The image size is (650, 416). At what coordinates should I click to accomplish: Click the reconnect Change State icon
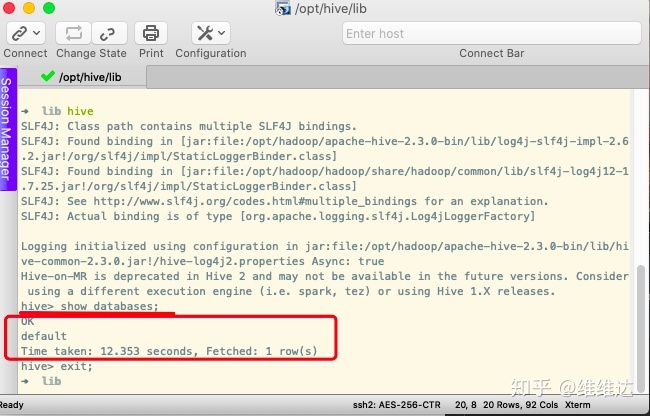(73, 33)
